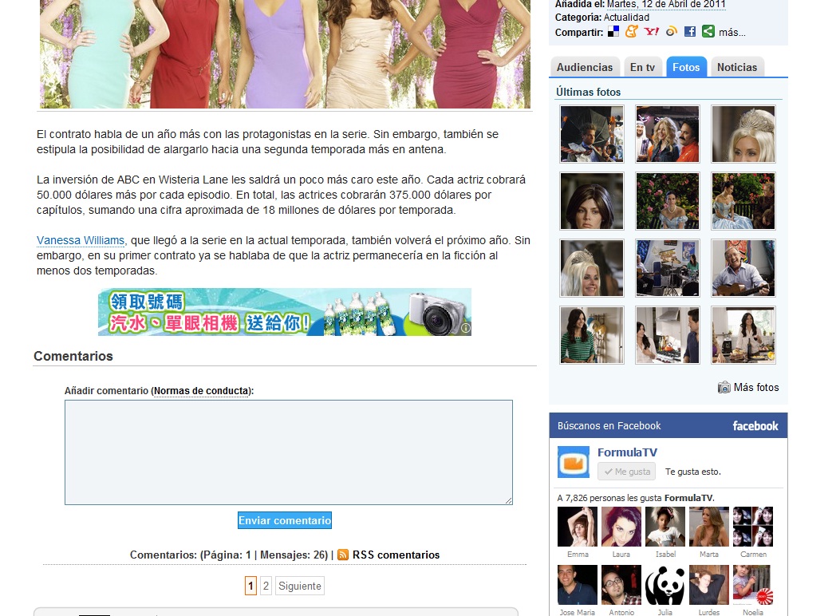Screen dimensions: 840x616
Task: Click the FormulaTV logo in Facebook box
Action: pos(574,462)
